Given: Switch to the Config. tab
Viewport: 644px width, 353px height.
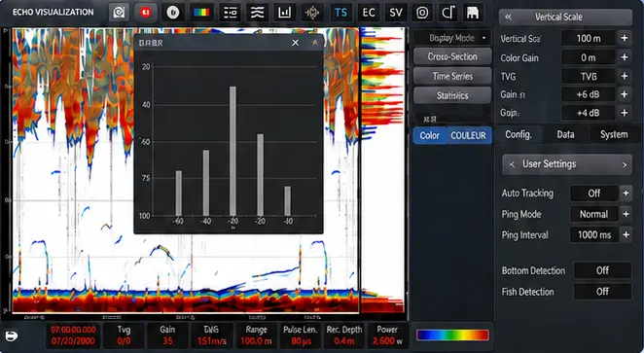Looking at the screenshot, I should pyautogui.click(x=519, y=134).
